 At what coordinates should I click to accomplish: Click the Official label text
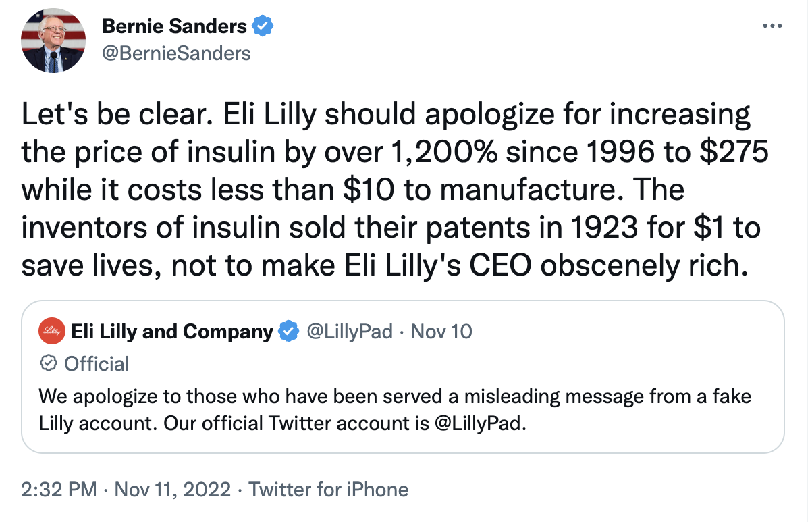97,364
